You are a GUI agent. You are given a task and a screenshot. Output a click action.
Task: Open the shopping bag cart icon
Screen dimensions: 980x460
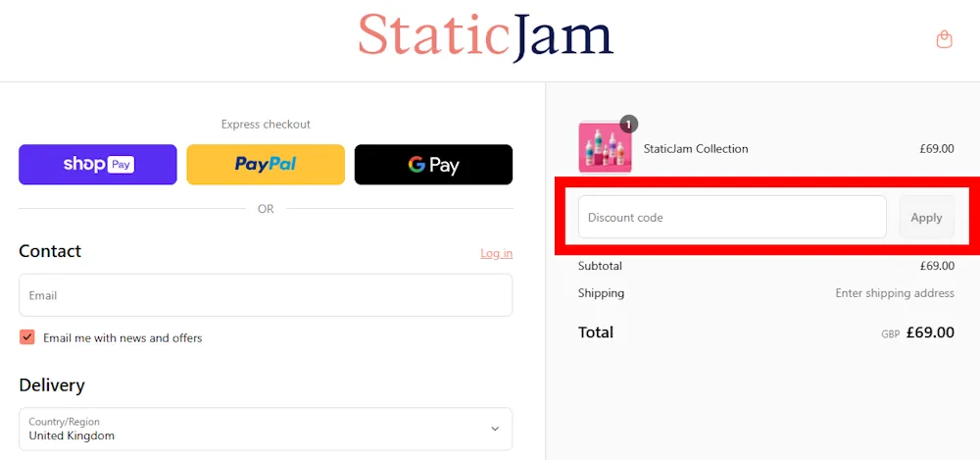pyautogui.click(x=944, y=39)
